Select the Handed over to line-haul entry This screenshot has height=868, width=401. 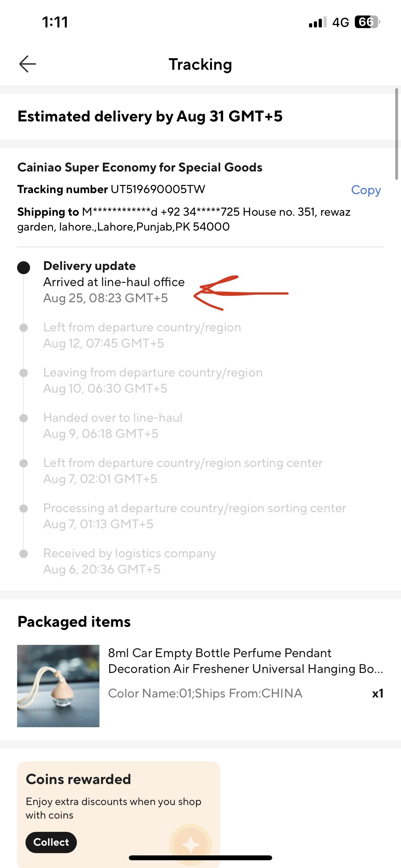tap(113, 425)
